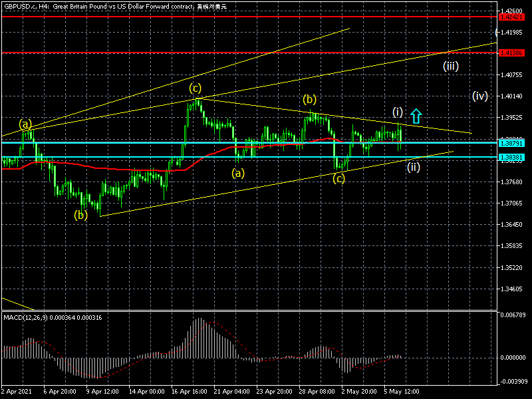The height and width of the screenshot is (399, 532).
Task: Select the white (iii) wave label
Action: click(x=451, y=66)
